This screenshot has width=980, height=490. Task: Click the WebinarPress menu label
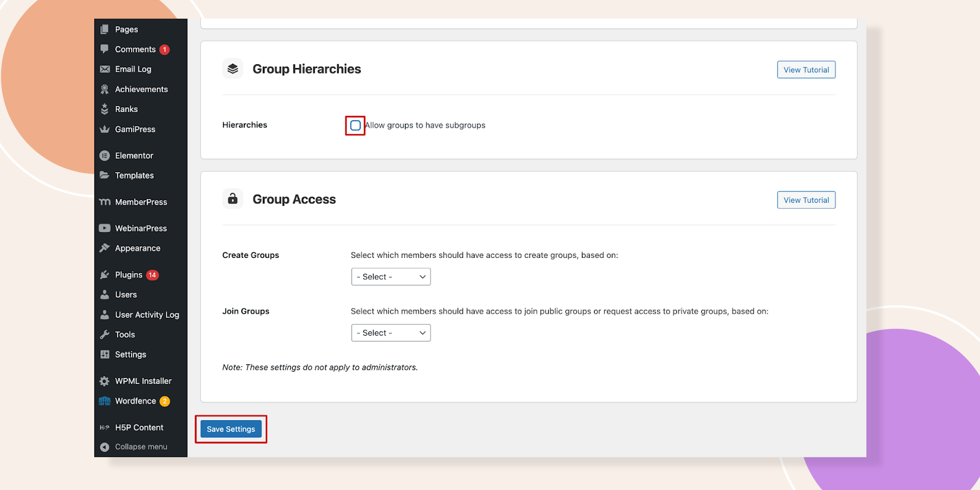141,228
